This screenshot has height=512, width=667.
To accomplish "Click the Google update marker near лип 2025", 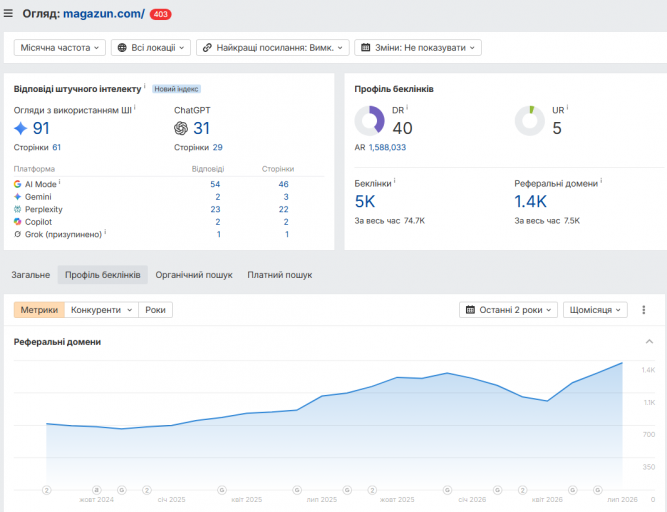I will point(297,490).
